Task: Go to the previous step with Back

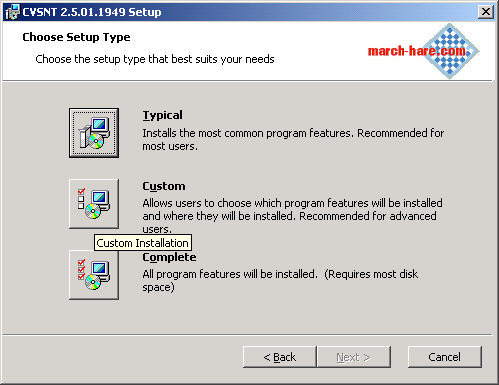Action: tap(280, 357)
